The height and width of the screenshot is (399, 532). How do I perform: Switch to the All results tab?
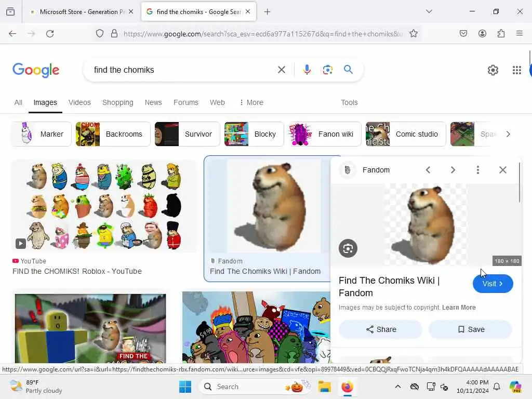tap(18, 102)
